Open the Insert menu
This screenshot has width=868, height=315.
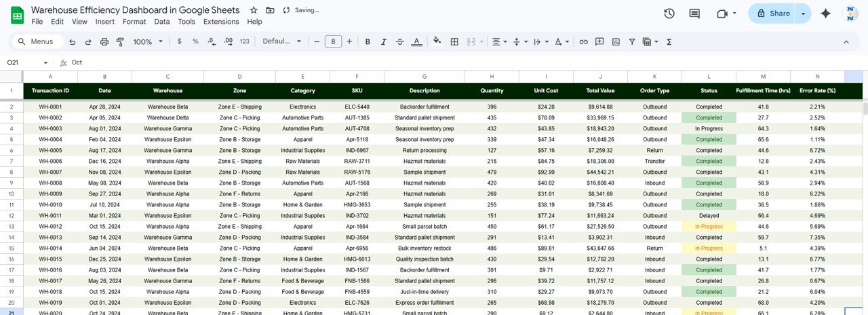click(x=105, y=22)
